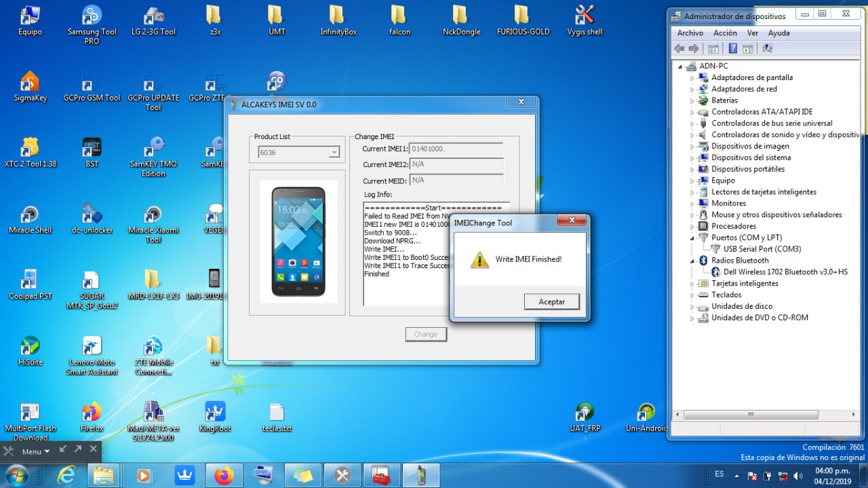
Task: Click the Back arrow in Device Manager toolbar
Action: pos(679,49)
